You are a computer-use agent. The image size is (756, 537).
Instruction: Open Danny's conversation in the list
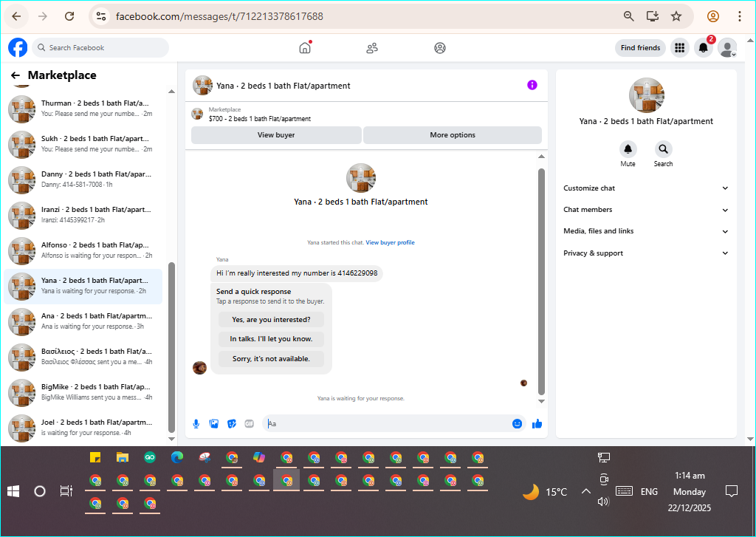click(83, 179)
